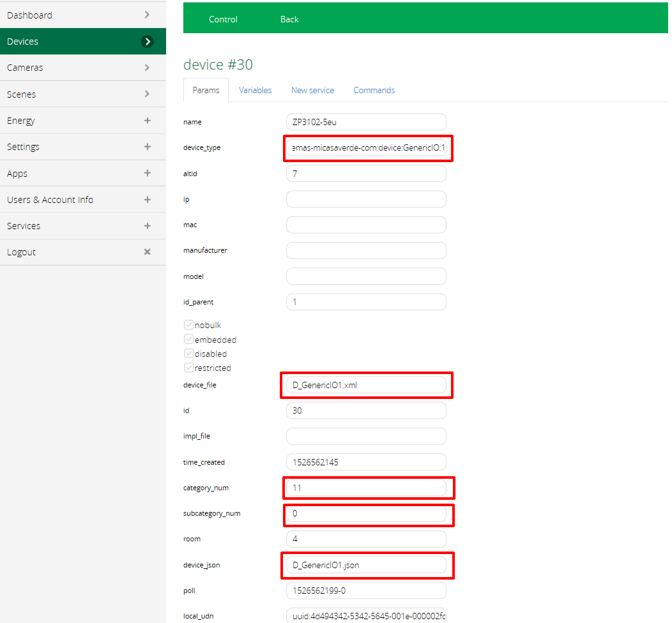Expand the Settings section plus icon
The height and width of the screenshot is (623, 672).
[147, 147]
